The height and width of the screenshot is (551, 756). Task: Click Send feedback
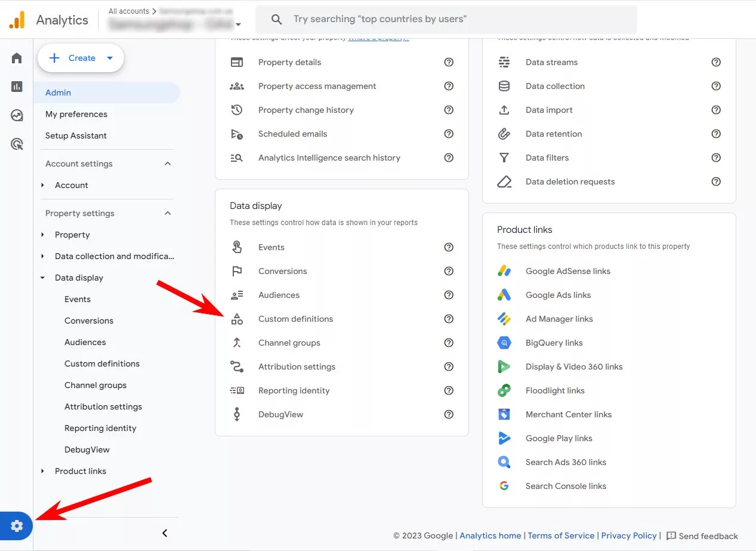pos(702,535)
